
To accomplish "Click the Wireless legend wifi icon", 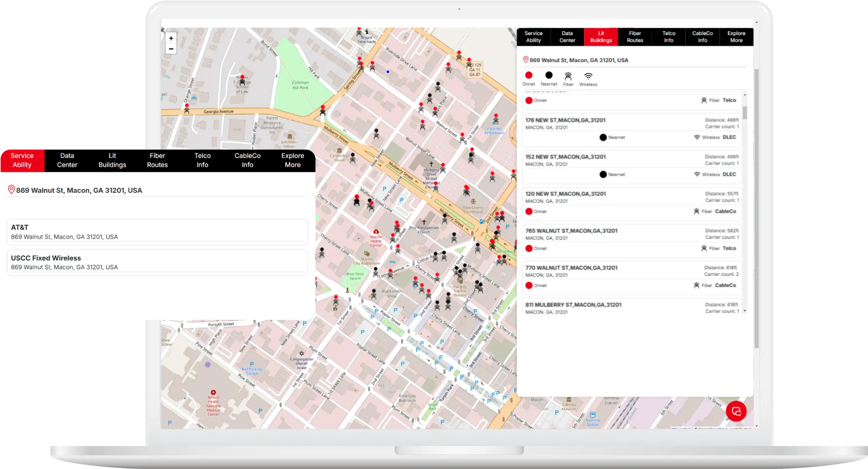I will coord(588,76).
